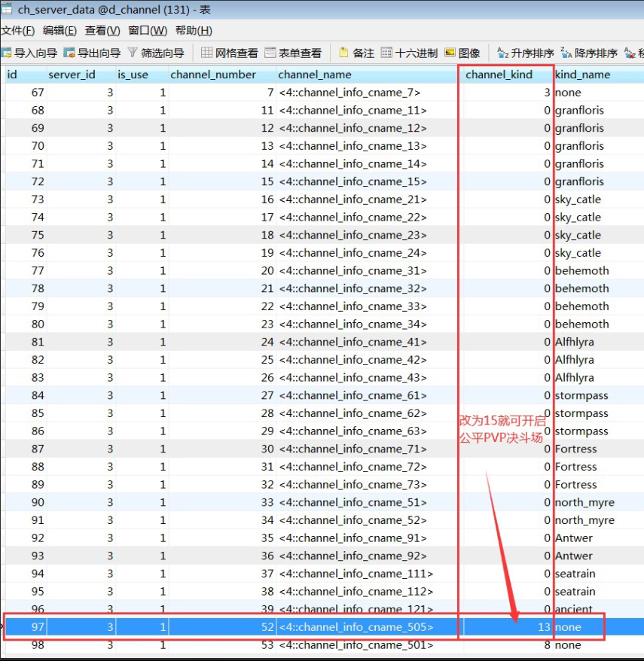Show the Hex (十六进制) viewer
This screenshot has height=661, width=644.
click(x=409, y=53)
